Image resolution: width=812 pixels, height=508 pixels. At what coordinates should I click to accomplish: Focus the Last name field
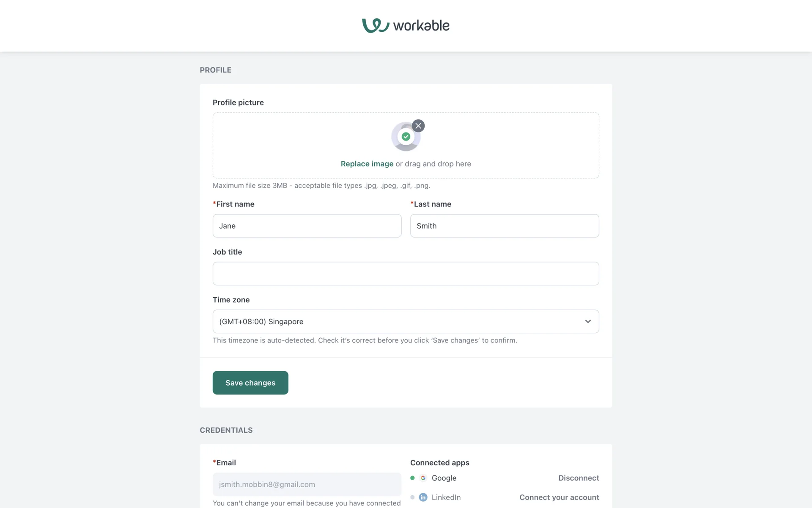pos(504,226)
